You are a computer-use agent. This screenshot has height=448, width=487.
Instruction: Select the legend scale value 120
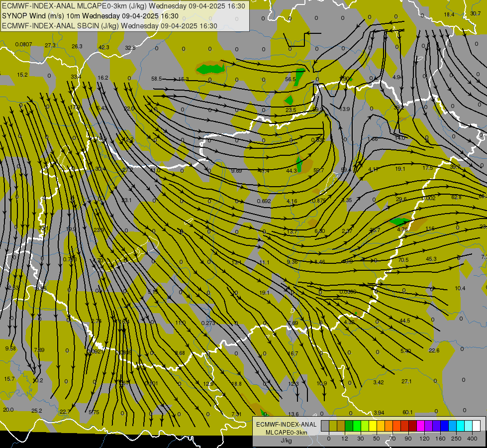[424, 439]
